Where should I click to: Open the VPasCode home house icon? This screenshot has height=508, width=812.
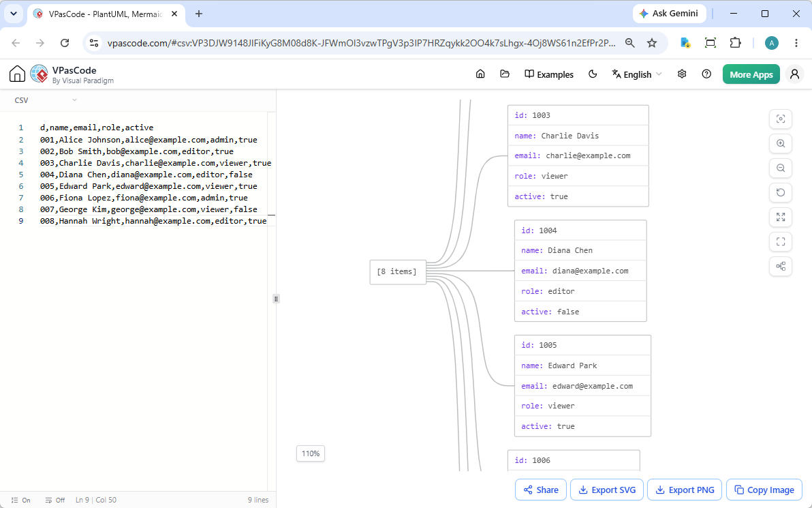17,74
